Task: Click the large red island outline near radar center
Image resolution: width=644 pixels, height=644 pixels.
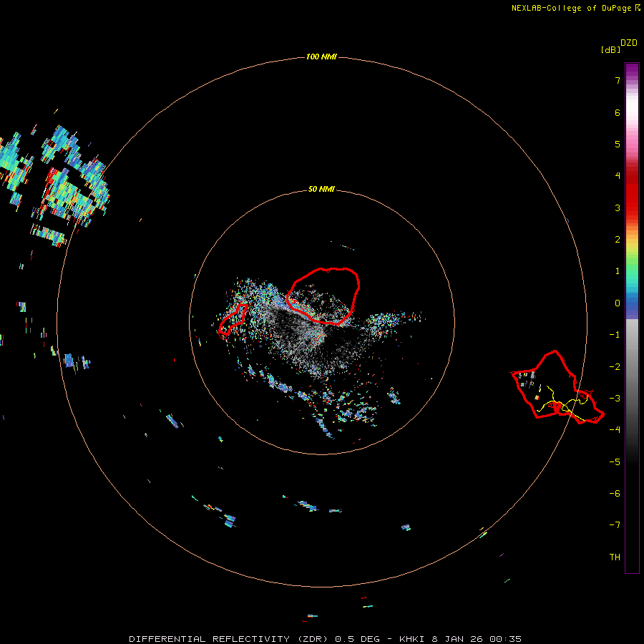Action: [323, 296]
